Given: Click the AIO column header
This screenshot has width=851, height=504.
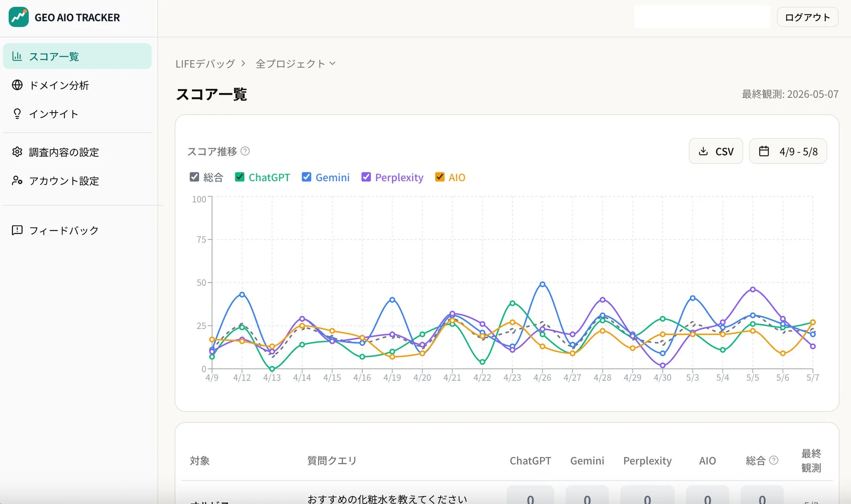Looking at the screenshot, I should [x=707, y=461].
